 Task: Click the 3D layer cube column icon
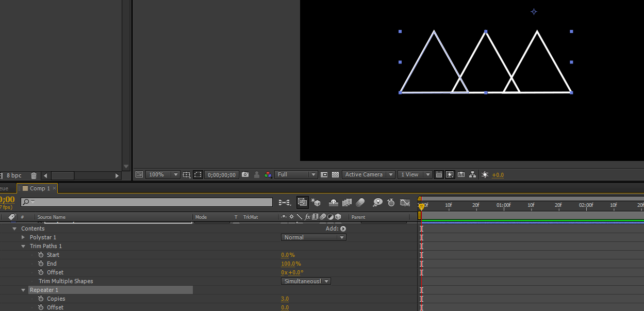click(338, 217)
